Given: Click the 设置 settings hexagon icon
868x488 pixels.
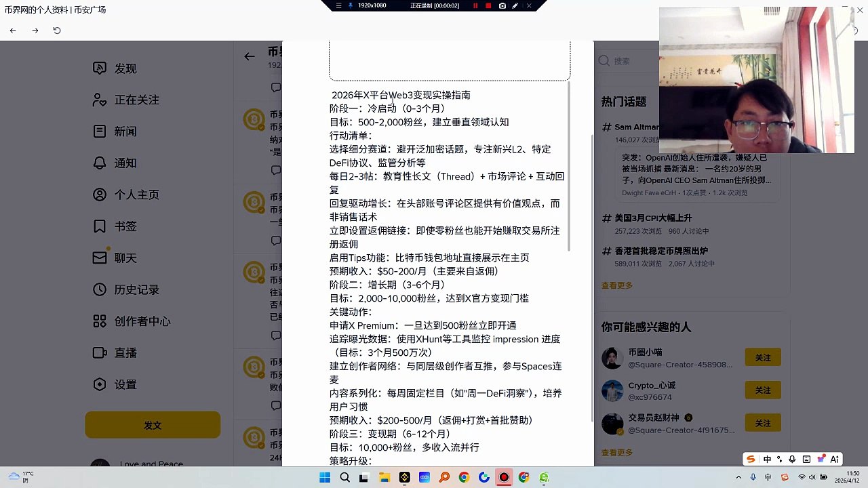Looking at the screenshot, I should 100,384.
